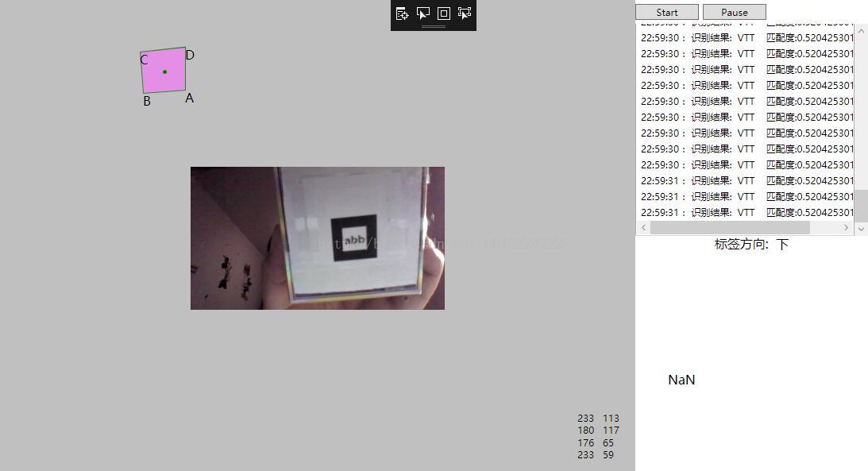Click the green center dot in the pink square
The height and width of the screenshot is (471, 868).
[x=164, y=72]
